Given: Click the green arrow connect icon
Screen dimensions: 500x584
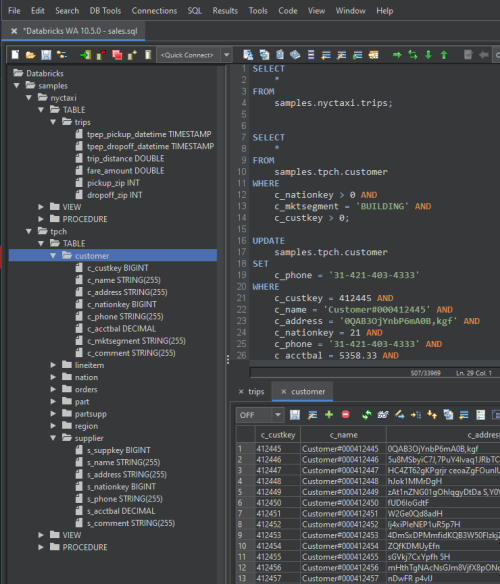Looking at the screenshot, I should [85, 55].
